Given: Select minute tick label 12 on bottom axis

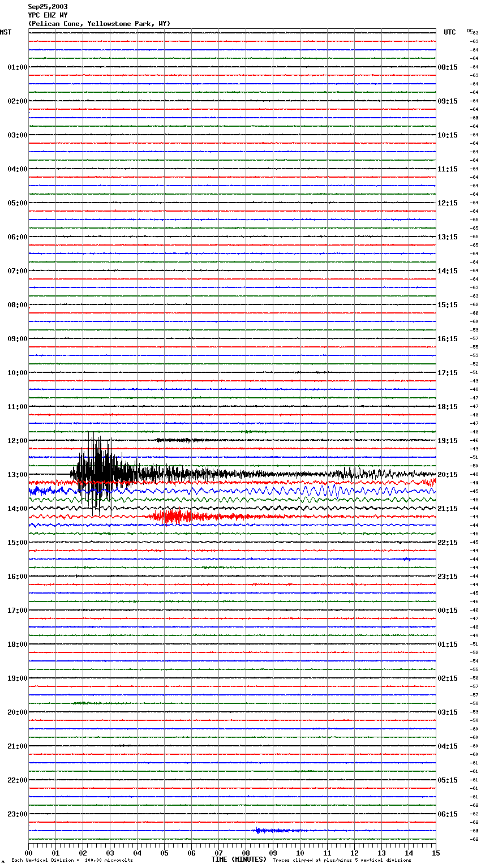Looking at the screenshot, I should coord(354,853).
